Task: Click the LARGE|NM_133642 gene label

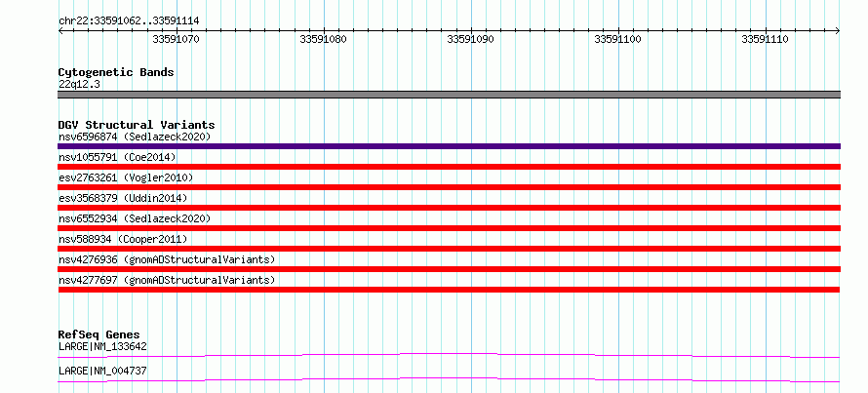Action: (102, 346)
